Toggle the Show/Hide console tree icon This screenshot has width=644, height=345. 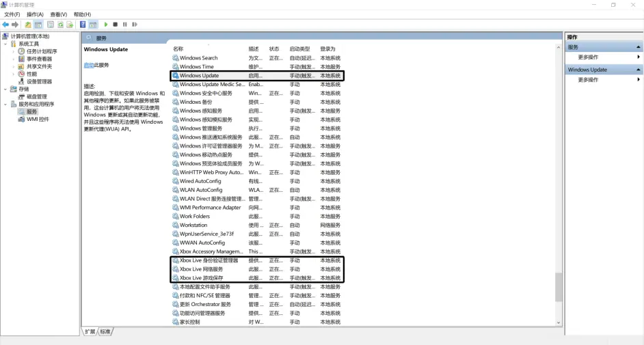pos(38,25)
